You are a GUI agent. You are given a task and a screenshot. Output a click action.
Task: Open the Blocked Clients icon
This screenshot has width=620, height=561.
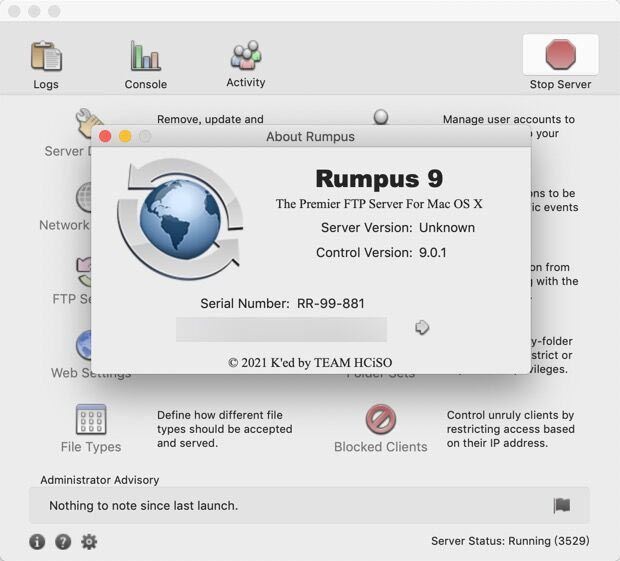coord(380,419)
